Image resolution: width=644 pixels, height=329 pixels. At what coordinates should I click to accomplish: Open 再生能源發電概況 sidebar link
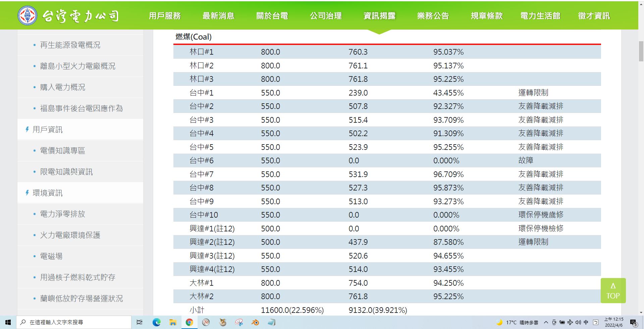[70, 45]
